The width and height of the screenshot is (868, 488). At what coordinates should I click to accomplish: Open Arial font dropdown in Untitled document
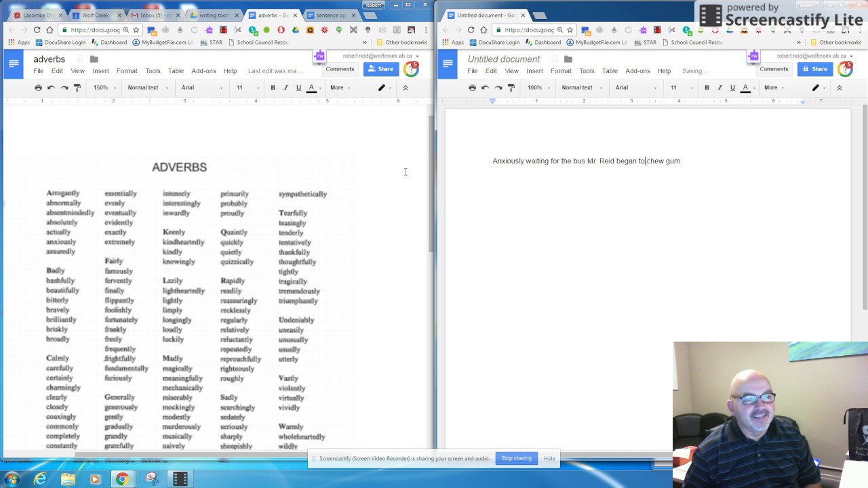(636, 87)
